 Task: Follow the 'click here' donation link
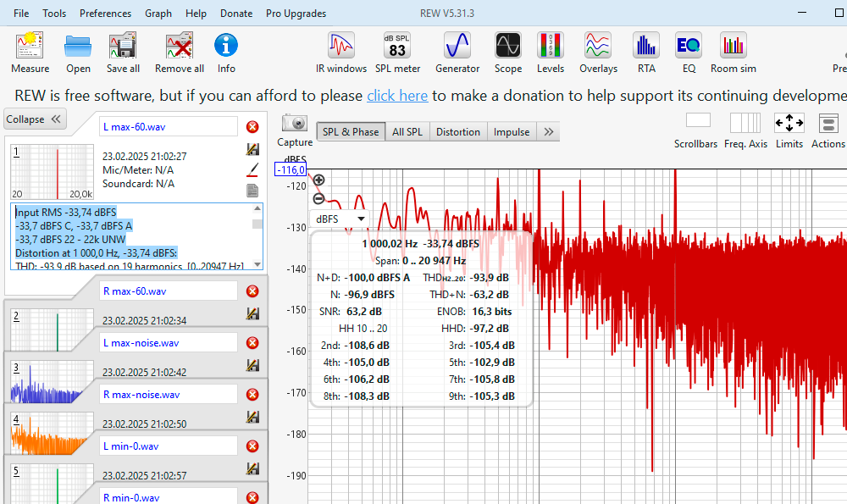pos(396,96)
